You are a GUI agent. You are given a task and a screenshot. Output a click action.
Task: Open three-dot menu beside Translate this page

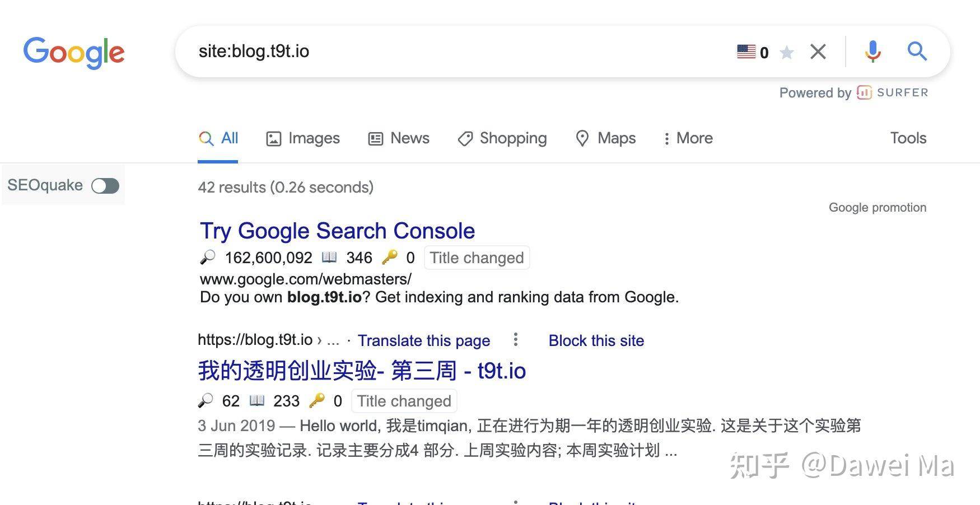[516, 339]
